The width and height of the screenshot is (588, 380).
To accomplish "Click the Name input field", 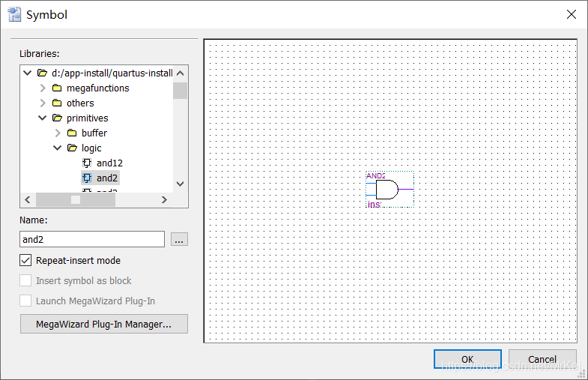I will [x=92, y=239].
